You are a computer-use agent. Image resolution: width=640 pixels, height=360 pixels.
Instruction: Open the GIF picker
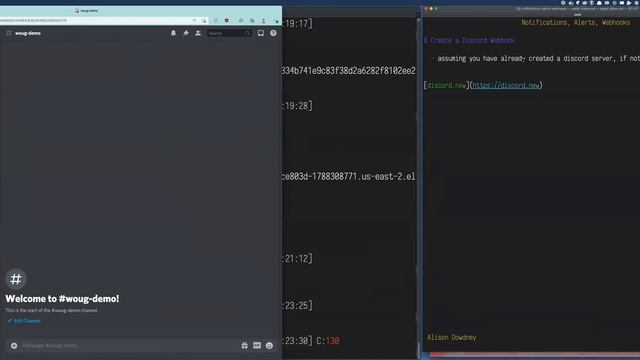[x=257, y=346]
